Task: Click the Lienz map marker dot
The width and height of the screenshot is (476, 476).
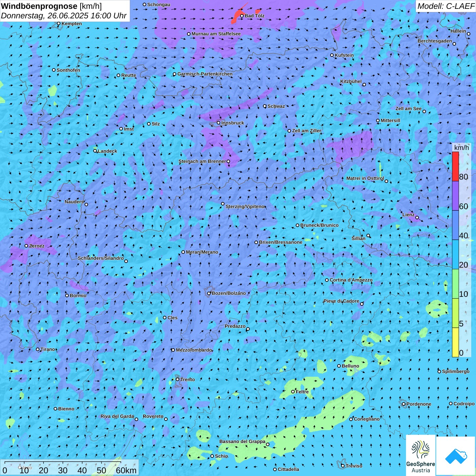Action: tap(417, 218)
